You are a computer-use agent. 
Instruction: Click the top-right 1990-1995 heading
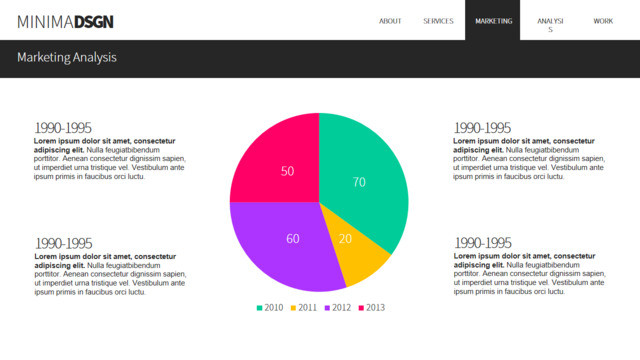[x=482, y=128]
